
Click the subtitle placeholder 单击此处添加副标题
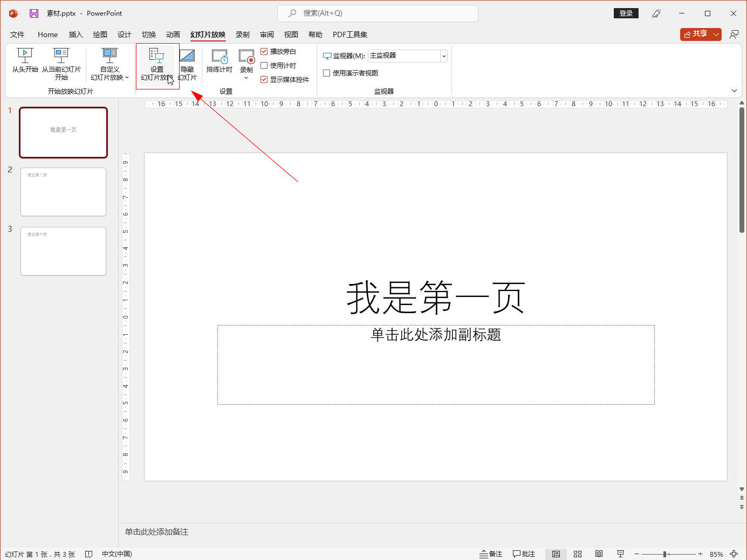tap(436, 335)
